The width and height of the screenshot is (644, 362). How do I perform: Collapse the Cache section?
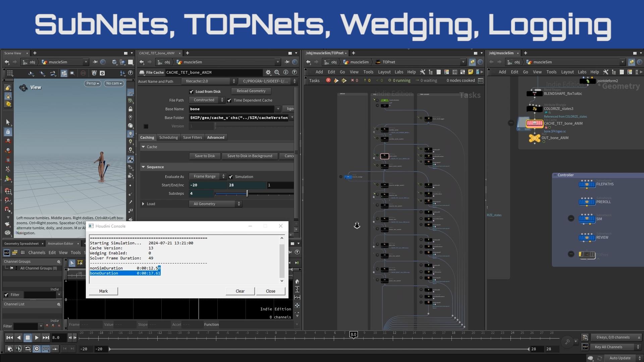[143, 147]
